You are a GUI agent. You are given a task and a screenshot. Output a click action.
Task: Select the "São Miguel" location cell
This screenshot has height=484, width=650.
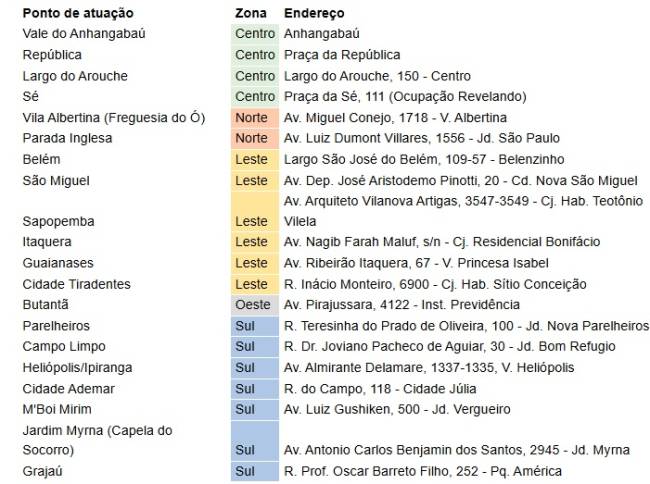(56, 181)
